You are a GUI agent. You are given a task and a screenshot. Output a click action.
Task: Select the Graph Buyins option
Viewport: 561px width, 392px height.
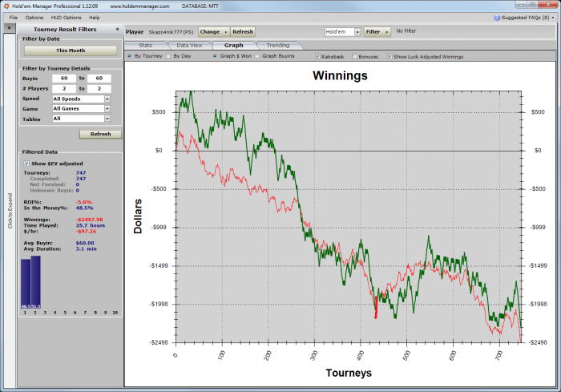point(257,56)
